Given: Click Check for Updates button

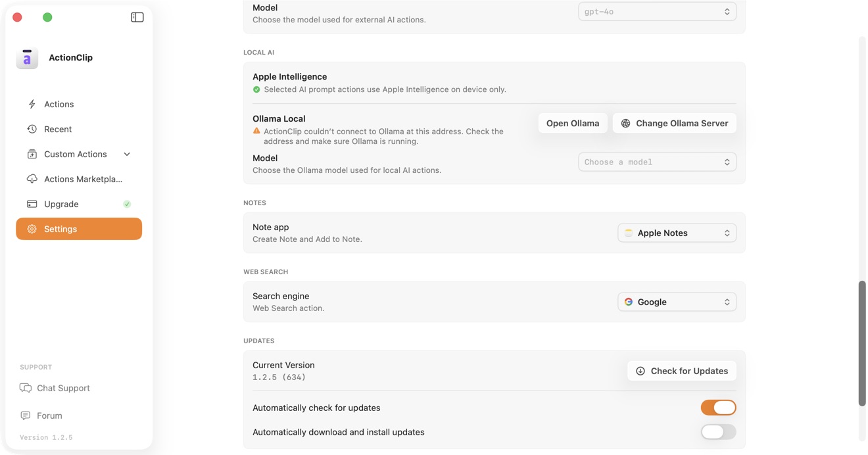Looking at the screenshot, I should point(682,371).
